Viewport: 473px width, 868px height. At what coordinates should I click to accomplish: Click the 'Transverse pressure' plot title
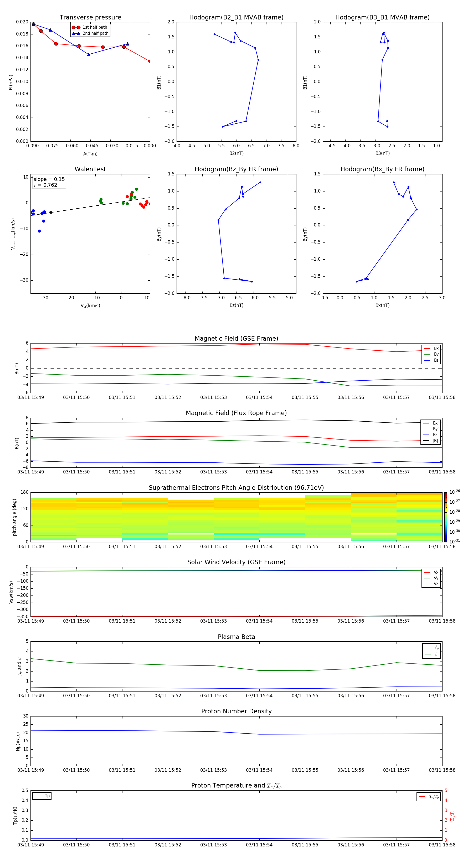point(90,17)
